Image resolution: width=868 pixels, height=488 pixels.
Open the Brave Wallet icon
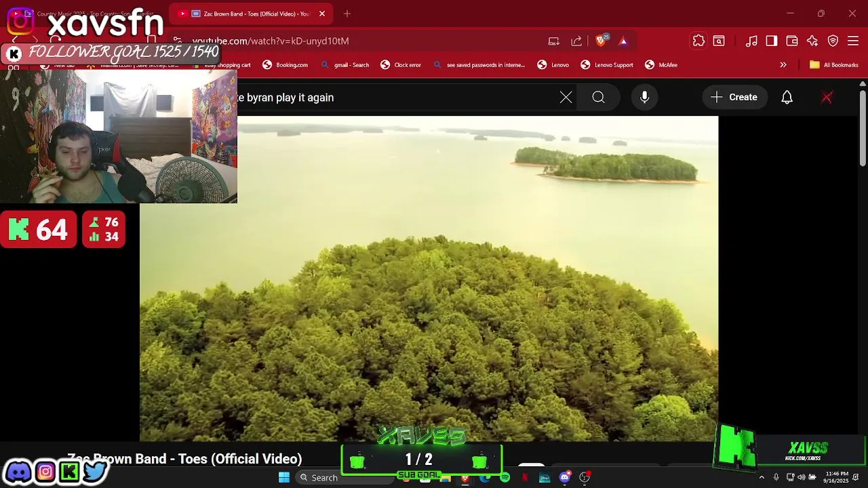792,41
